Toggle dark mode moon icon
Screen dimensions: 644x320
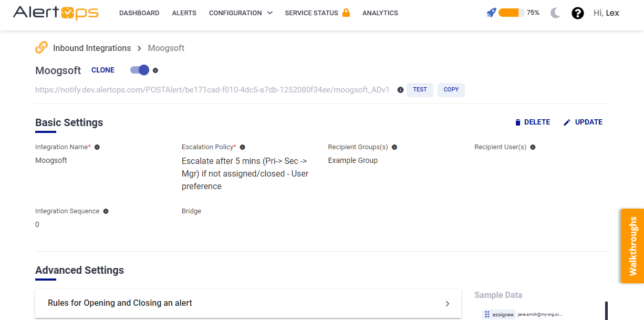click(555, 13)
